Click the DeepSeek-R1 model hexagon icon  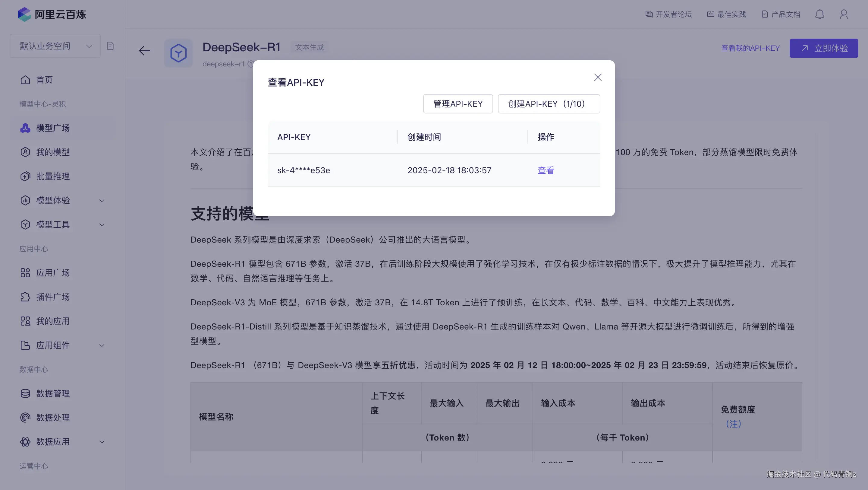click(178, 53)
